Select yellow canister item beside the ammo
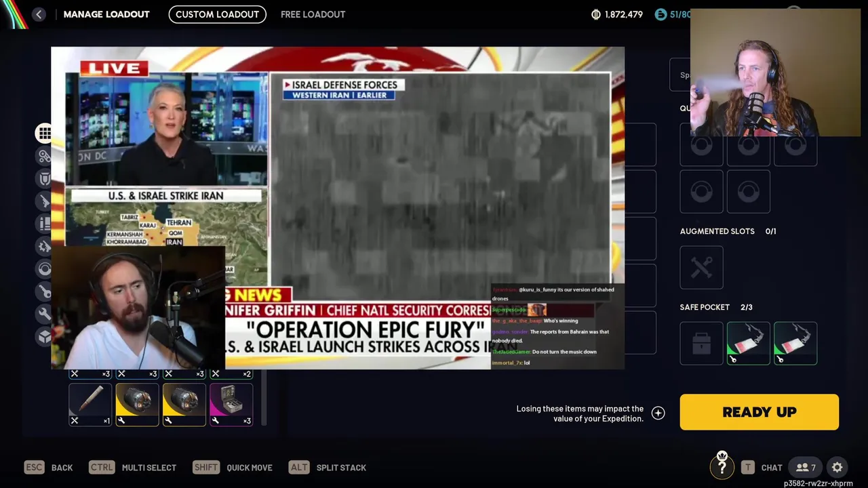The height and width of the screenshot is (488, 868). click(x=137, y=405)
